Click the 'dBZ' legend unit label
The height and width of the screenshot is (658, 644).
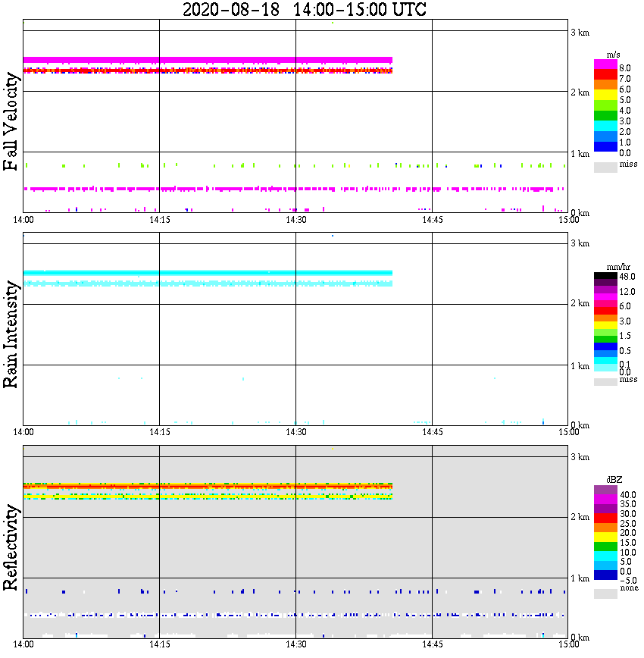614,479
